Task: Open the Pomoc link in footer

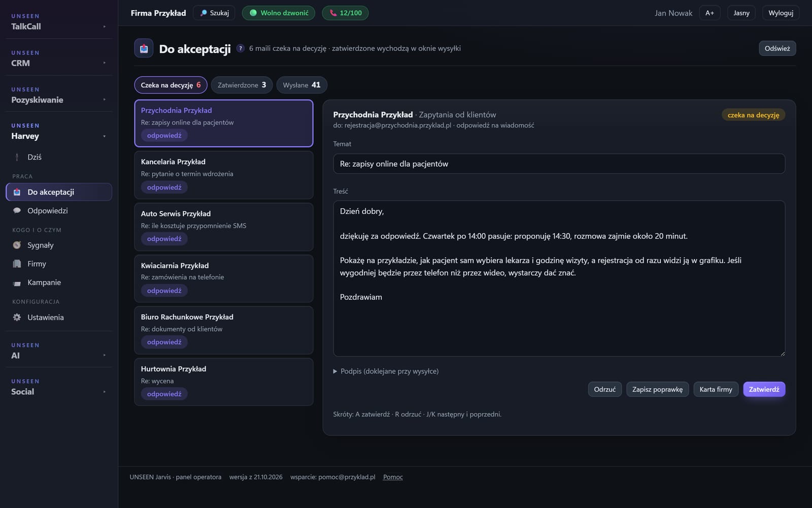Action: click(393, 477)
